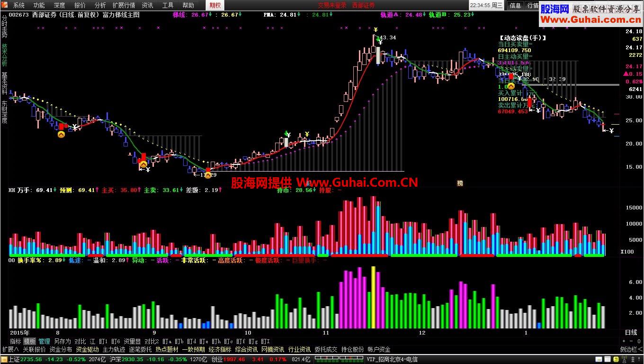The height and width of the screenshot is (364, 644).
Task: Click the minus zoom-out icon under 日线
Action: pos(631,341)
